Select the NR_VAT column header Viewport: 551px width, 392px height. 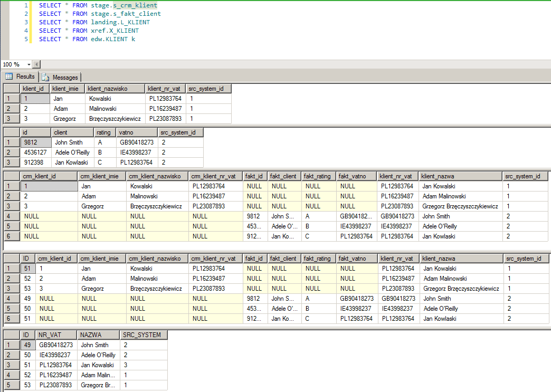[56, 335]
